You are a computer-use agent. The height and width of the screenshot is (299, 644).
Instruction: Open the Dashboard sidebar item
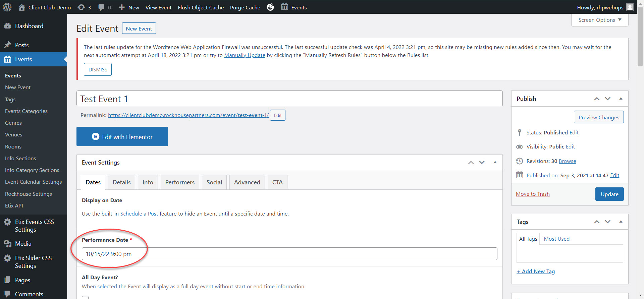pos(29,26)
